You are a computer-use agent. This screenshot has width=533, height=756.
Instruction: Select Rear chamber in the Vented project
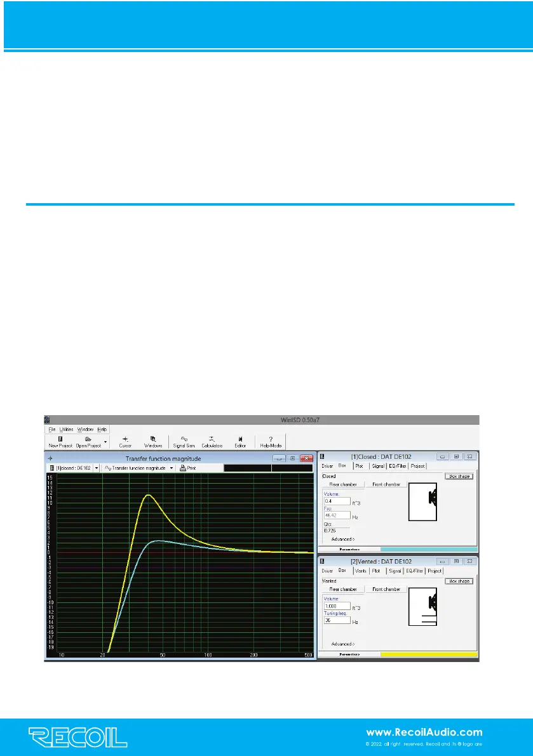(343, 590)
